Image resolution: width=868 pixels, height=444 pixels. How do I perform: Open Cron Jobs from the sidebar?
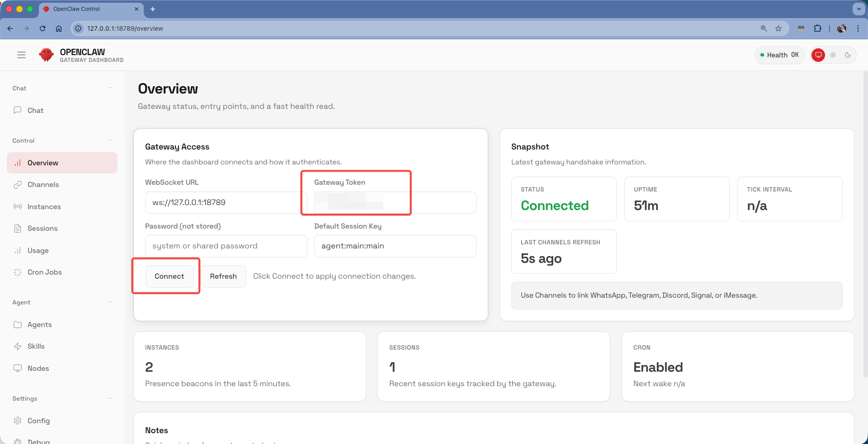(44, 272)
